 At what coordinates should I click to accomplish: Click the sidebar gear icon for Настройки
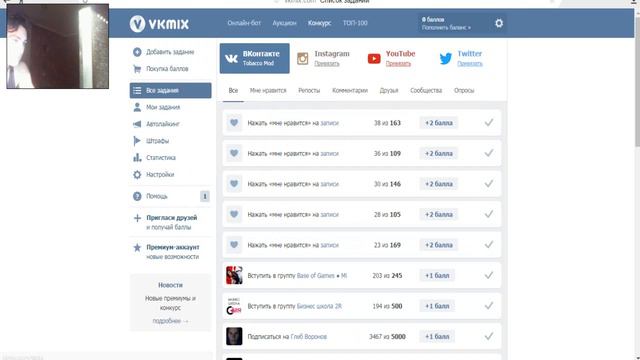click(137, 174)
